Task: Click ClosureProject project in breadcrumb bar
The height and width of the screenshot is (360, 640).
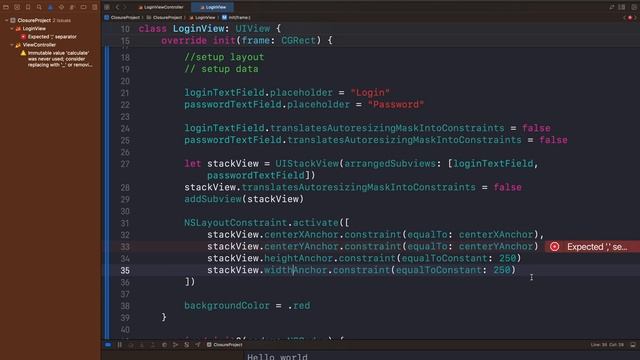Action: pyautogui.click(x=122, y=18)
